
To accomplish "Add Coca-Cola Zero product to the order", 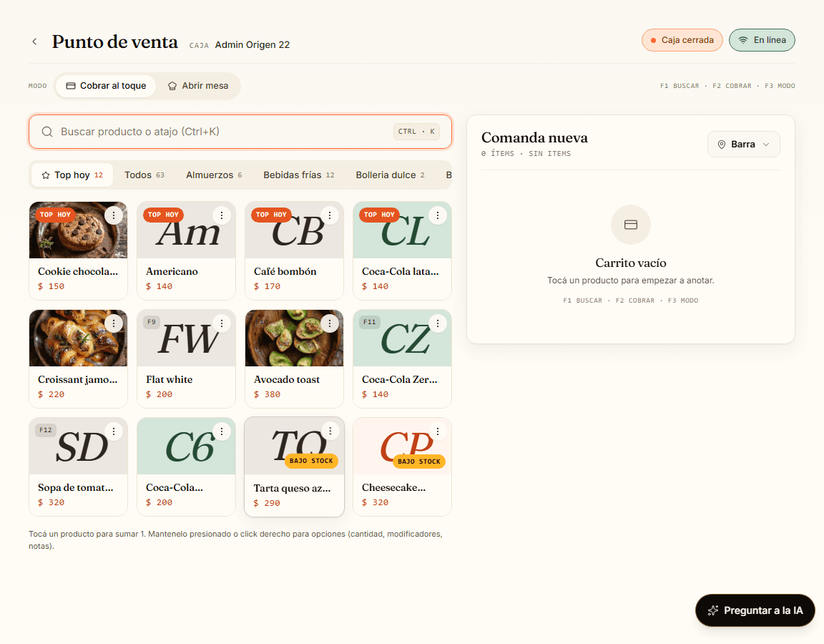I will click(x=403, y=359).
